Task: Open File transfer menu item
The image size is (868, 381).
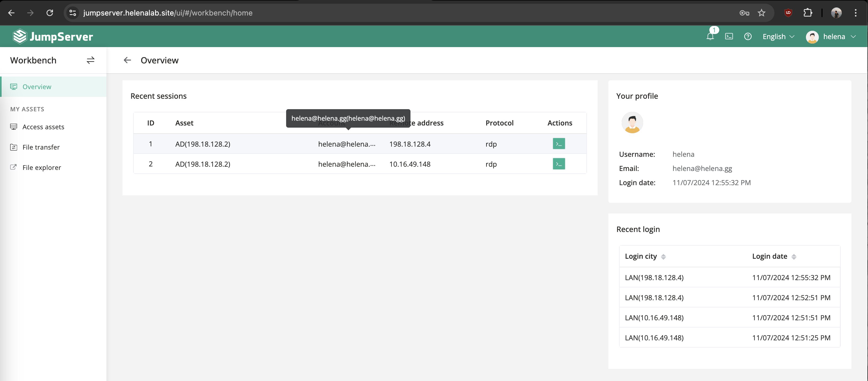Action: pyautogui.click(x=41, y=147)
